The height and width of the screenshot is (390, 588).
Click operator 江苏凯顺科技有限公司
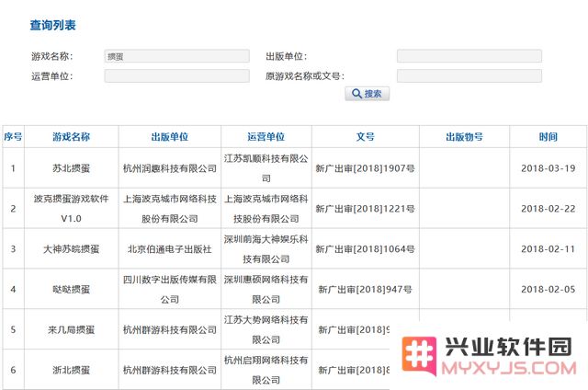[266, 168]
